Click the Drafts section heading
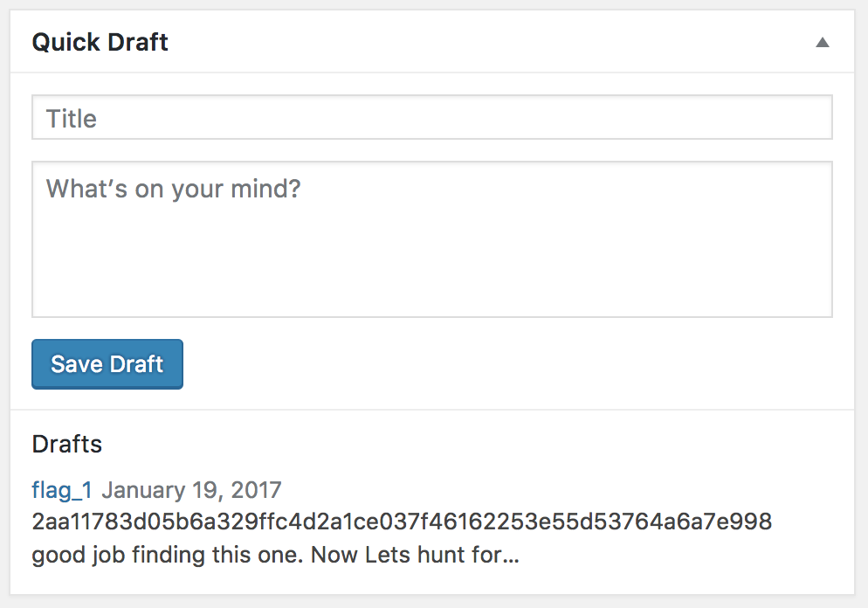This screenshot has width=868, height=608. click(67, 444)
